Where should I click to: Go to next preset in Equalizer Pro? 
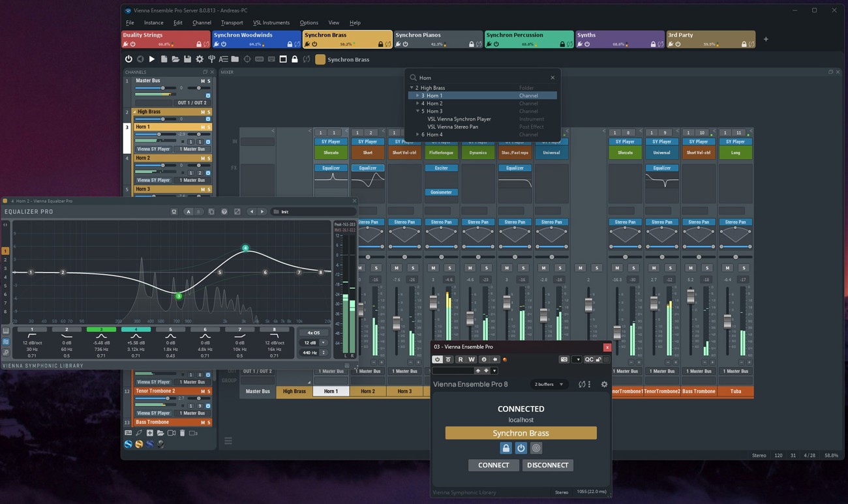pyautogui.click(x=262, y=212)
